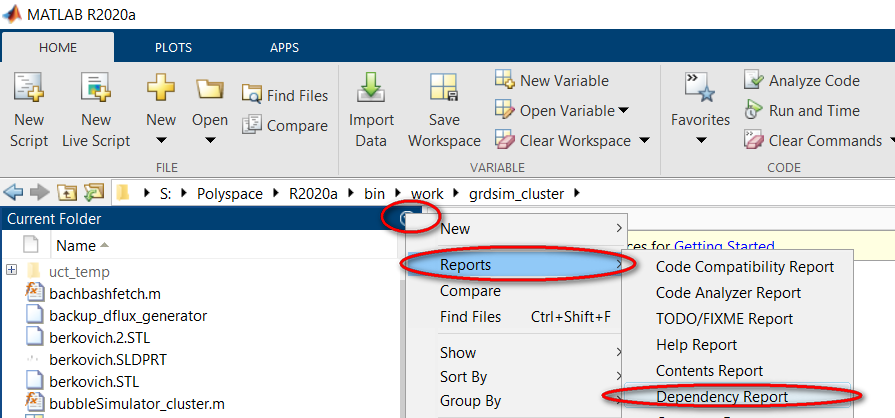Image resolution: width=895 pixels, height=418 pixels.
Task: Click the yellow plus New icon
Action: tap(160, 87)
